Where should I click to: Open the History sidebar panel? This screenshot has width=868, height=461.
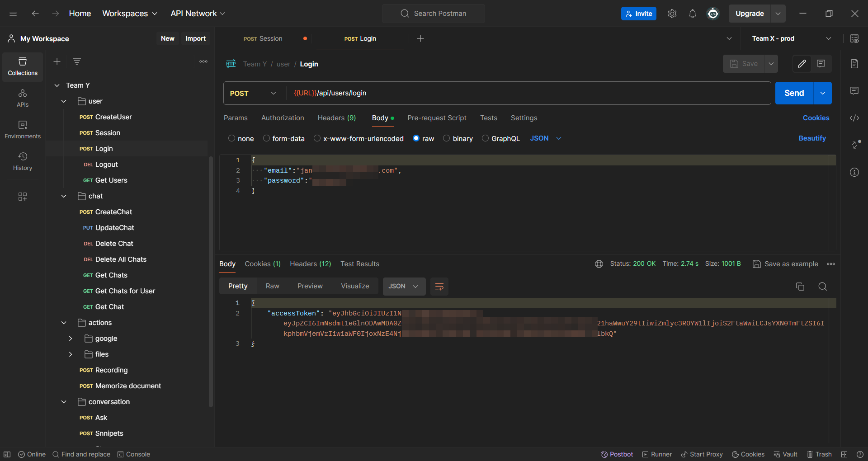[23, 161]
